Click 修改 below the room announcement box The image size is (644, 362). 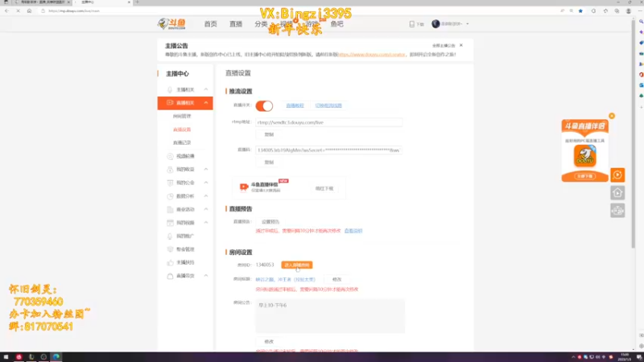point(269,341)
